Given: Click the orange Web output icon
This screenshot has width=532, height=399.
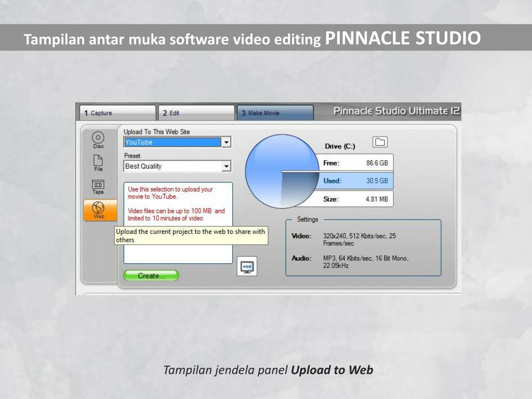Looking at the screenshot, I should pyautogui.click(x=100, y=210).
